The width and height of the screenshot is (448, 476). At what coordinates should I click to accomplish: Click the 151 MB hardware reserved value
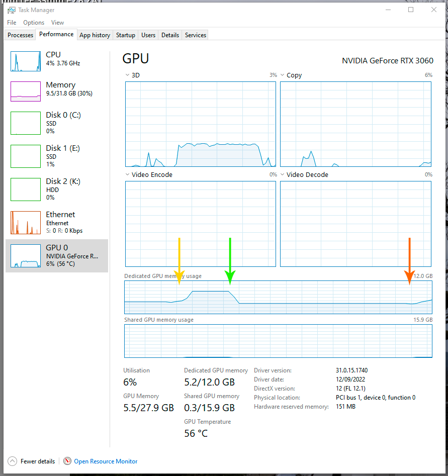345,407
